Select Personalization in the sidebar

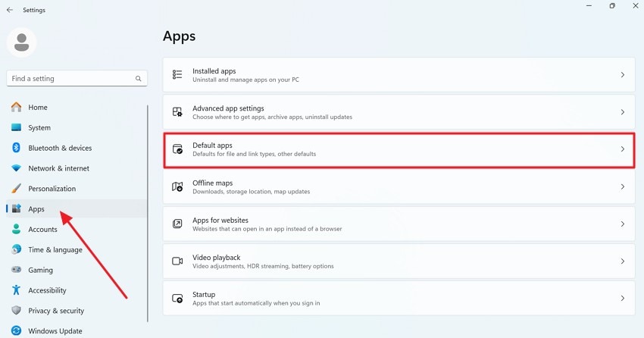pyautogui.click(x=77, y=189)
